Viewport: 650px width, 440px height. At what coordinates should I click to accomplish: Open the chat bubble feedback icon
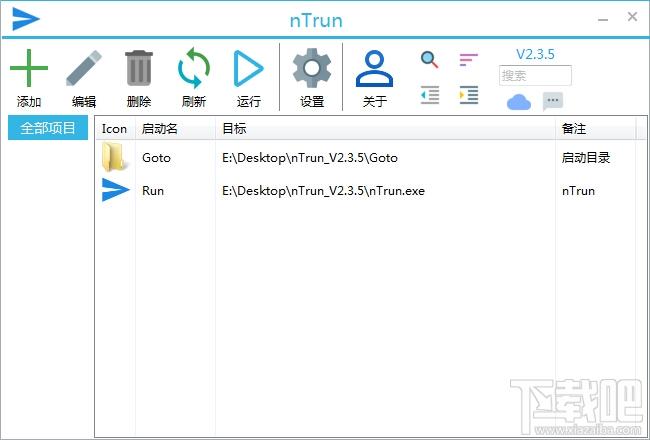tap(553, 102)
